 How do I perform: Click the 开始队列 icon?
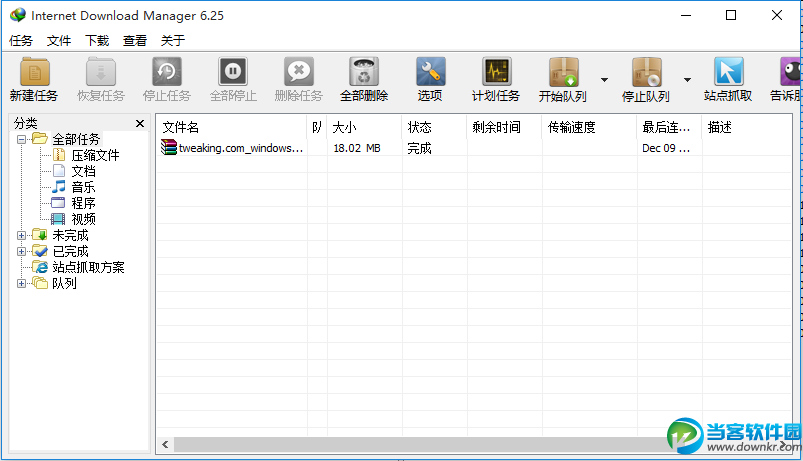coord(563,72)
